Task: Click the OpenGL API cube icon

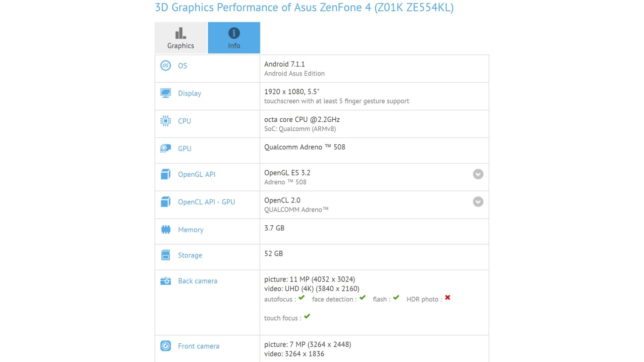Action: pyautogui.click(x=166, y=174)
